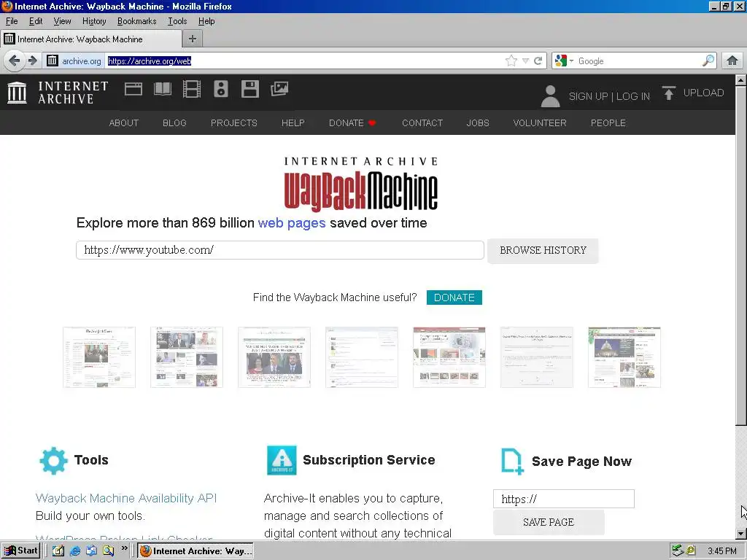Click the Firefox taskbar window button

196,551
